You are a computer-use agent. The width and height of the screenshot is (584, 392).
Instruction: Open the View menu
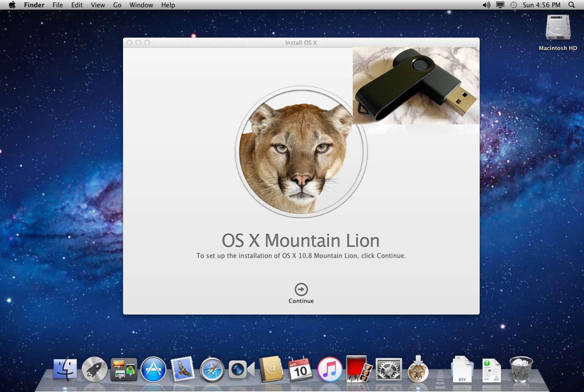[98, 5]
